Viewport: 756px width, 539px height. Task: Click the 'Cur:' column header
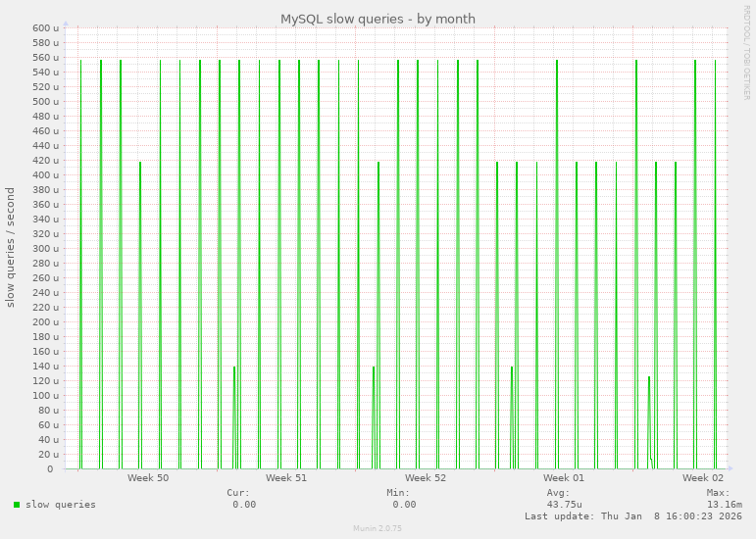coord(238,493)
